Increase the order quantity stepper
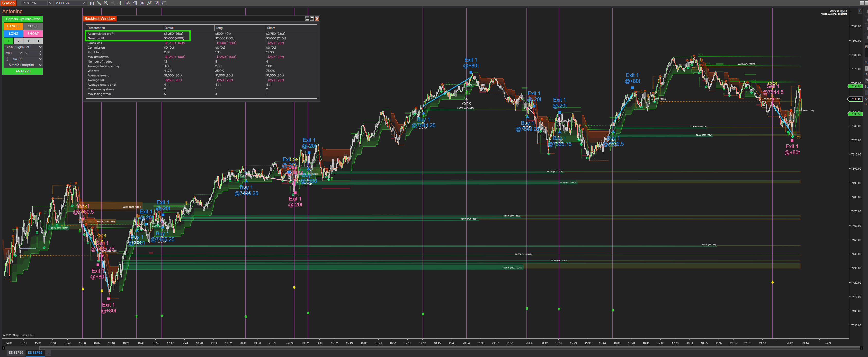 [40, 51]
